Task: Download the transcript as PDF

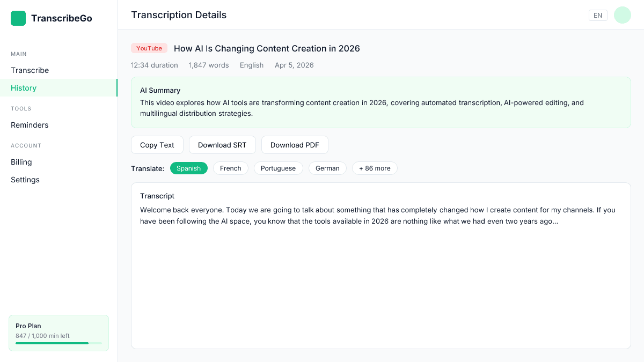Action: 295,145
